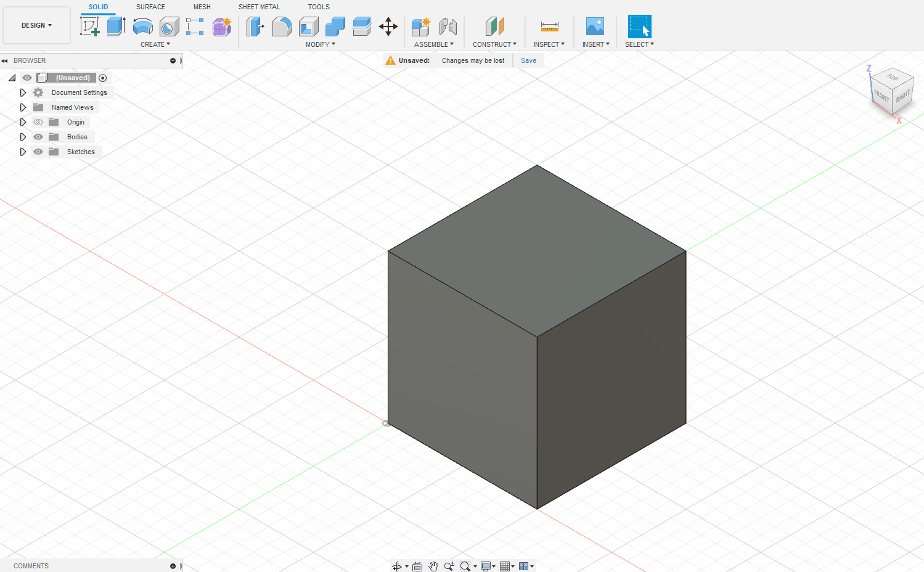Switch to the SHEET METAL tab
The width and height of the screenshot is (924, 572).
259,7
